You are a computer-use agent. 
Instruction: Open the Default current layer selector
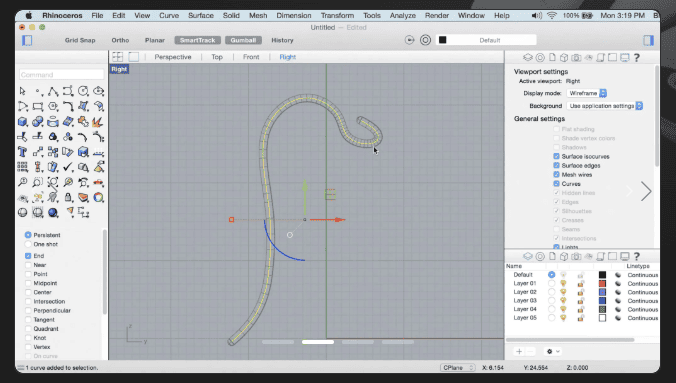[486, 40]
